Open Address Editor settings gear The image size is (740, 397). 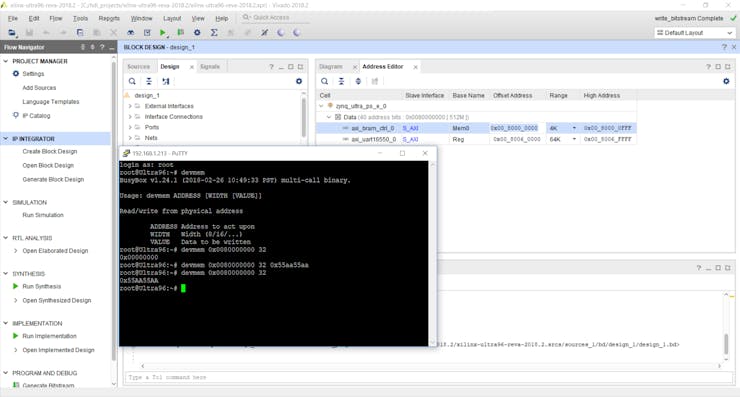coord(726,81)
